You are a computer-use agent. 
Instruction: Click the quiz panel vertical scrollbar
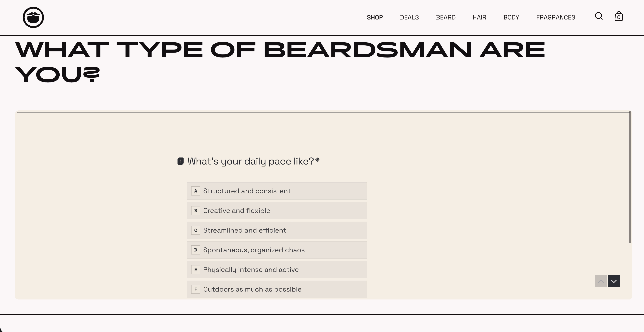(630, 177)
